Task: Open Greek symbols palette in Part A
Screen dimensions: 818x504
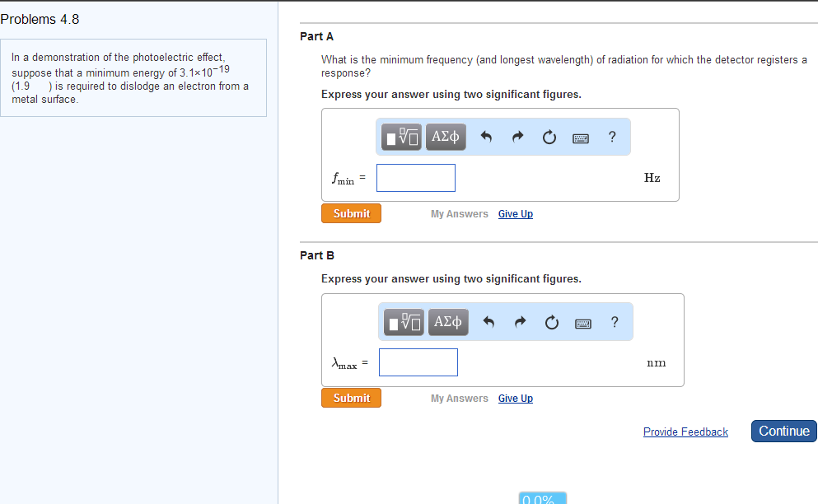Action: (x=446, y=137)
